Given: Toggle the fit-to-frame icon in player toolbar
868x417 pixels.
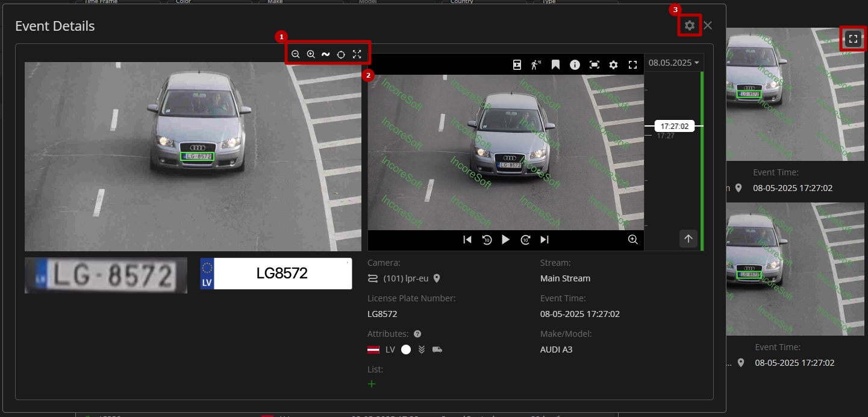Looking at the screenshot, I should [x=594, y=64].
